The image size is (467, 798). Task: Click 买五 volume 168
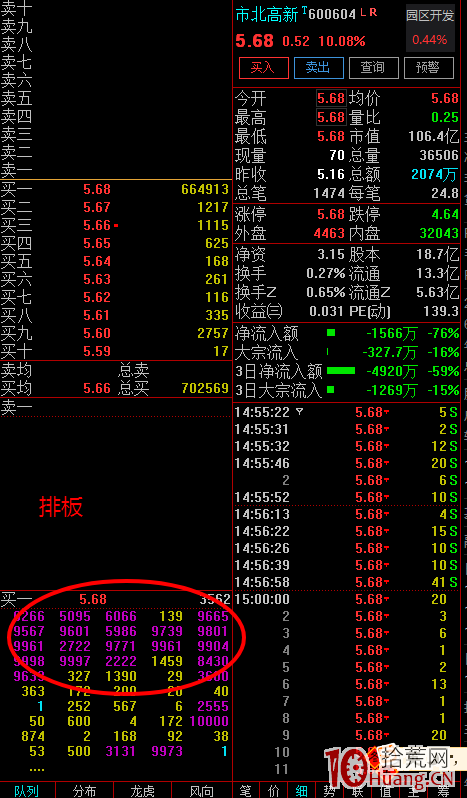pos(217,261)
